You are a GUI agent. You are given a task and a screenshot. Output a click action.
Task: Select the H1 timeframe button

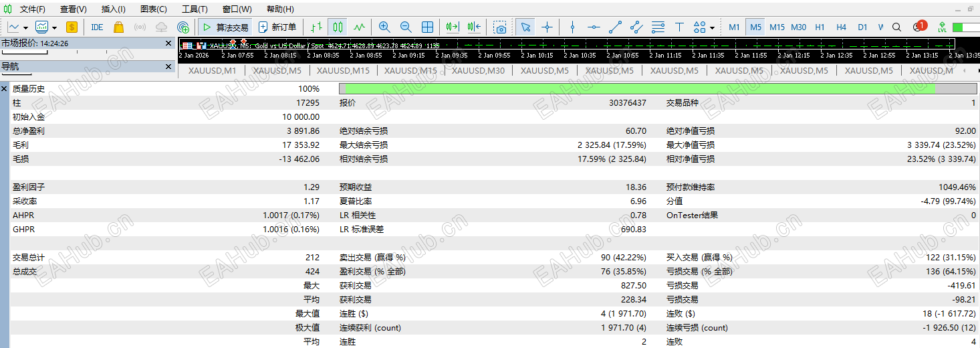pos(820,27)
